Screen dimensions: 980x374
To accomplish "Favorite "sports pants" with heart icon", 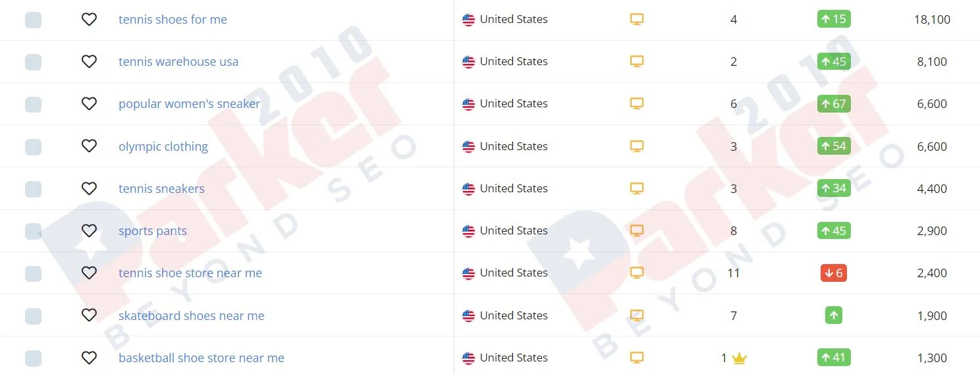I will [x=89, y=231].
